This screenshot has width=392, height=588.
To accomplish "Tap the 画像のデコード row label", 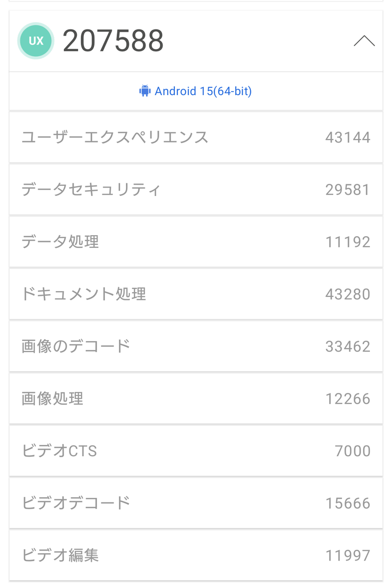I will click(76, 346).
